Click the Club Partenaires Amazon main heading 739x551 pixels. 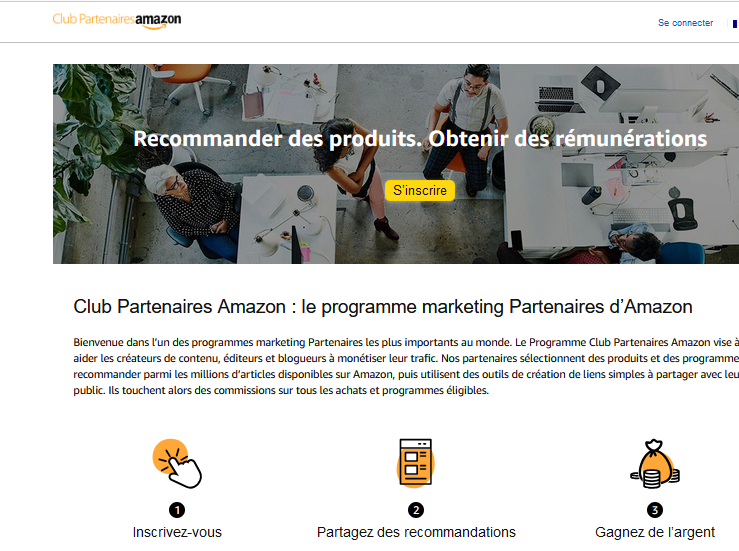click(x=383, y=307)
